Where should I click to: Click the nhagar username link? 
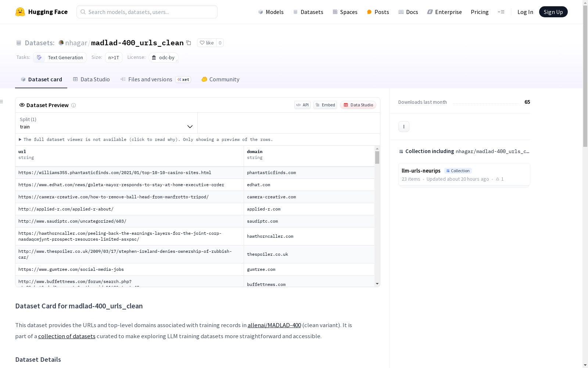(x=76, y=43)
